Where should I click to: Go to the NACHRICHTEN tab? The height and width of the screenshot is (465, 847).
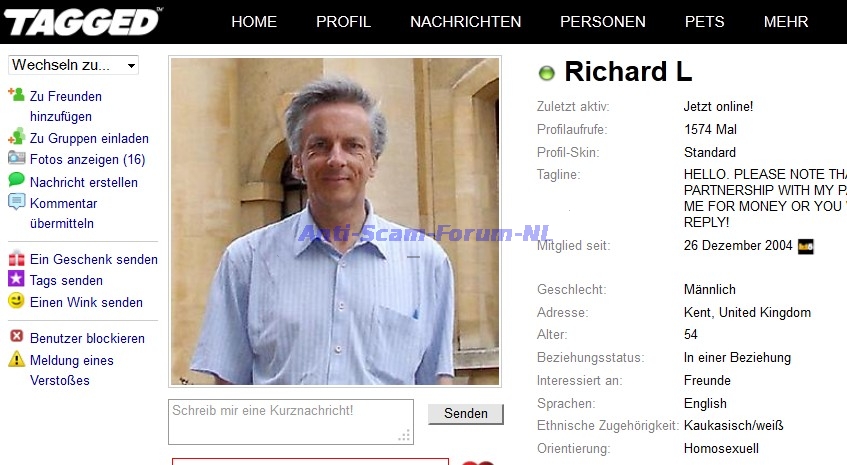pos(465,22)
